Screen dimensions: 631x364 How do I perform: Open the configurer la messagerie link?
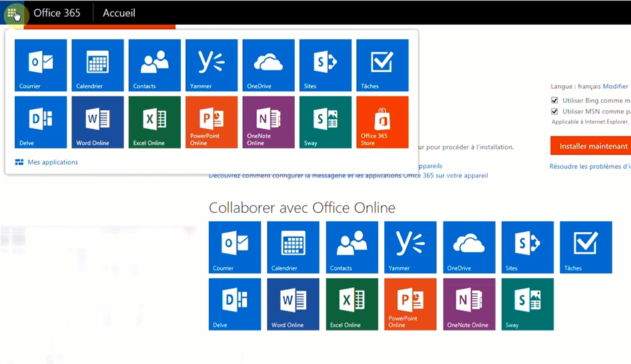(x=348, y=175)
